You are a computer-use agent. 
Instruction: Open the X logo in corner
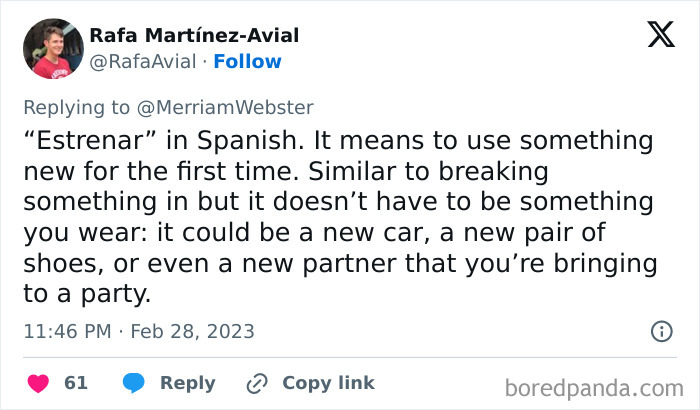[660, 36]
